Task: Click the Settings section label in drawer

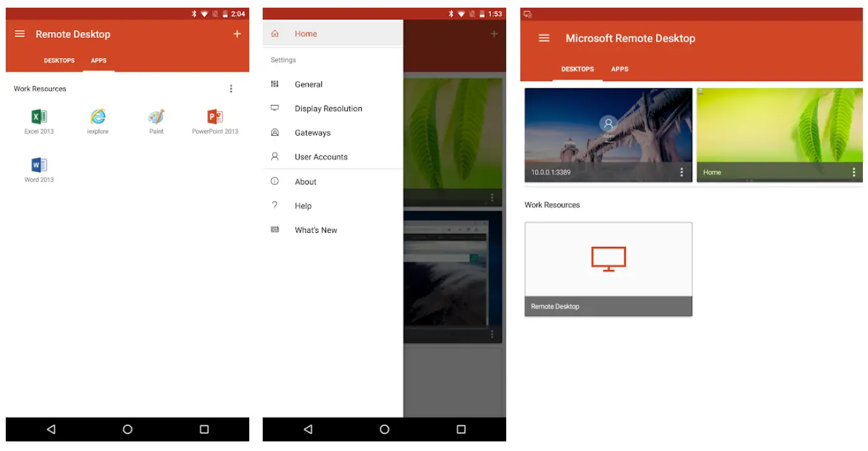Action: pos(283,60)
